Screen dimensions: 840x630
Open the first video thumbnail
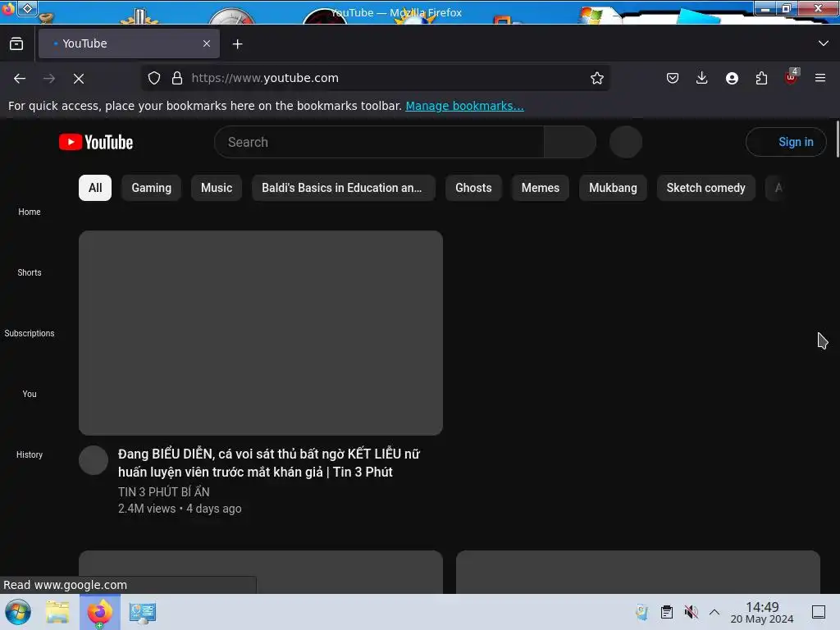[x=261, y=333]
